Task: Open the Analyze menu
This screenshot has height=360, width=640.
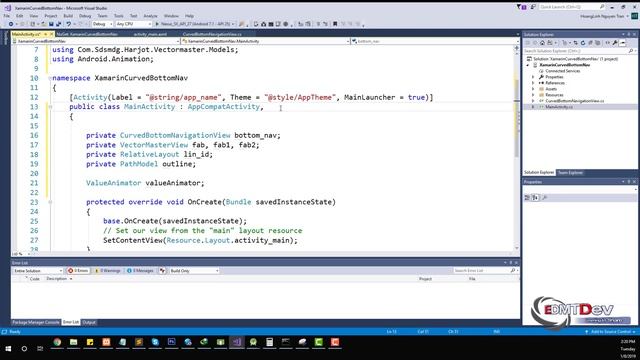Action: pos(150,16)
